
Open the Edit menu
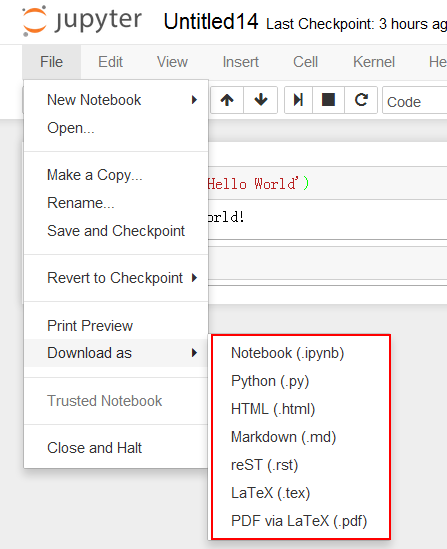click(x=110, y=62)
